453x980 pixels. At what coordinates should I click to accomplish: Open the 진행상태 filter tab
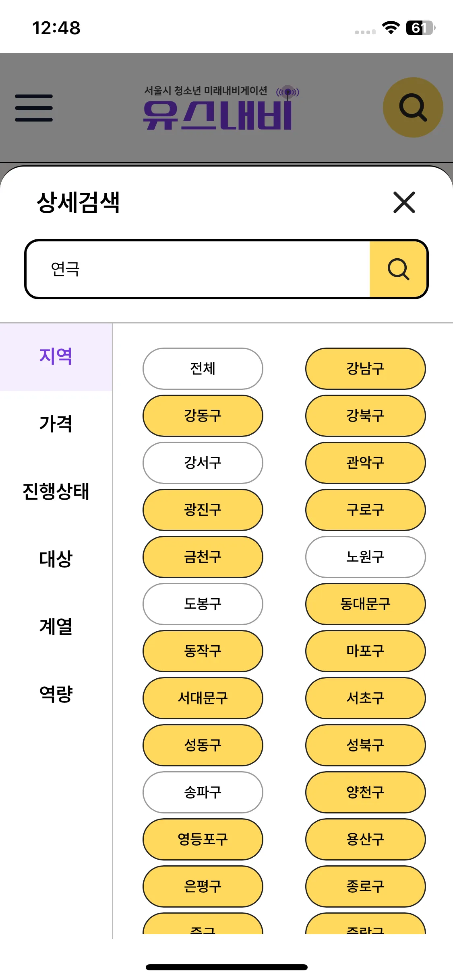56,491
